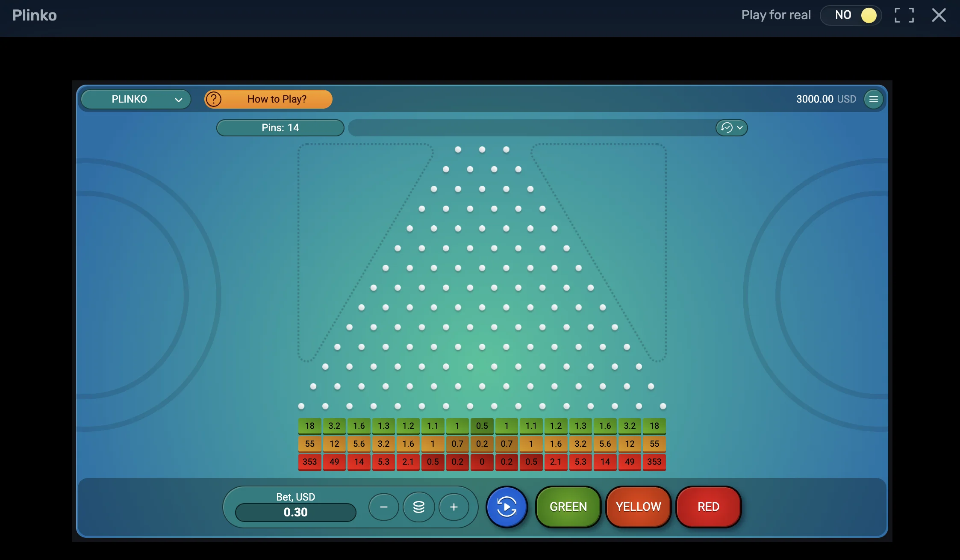Decrease bet with minus button
Screen dimensions: 960x560
tap(383, 507)
